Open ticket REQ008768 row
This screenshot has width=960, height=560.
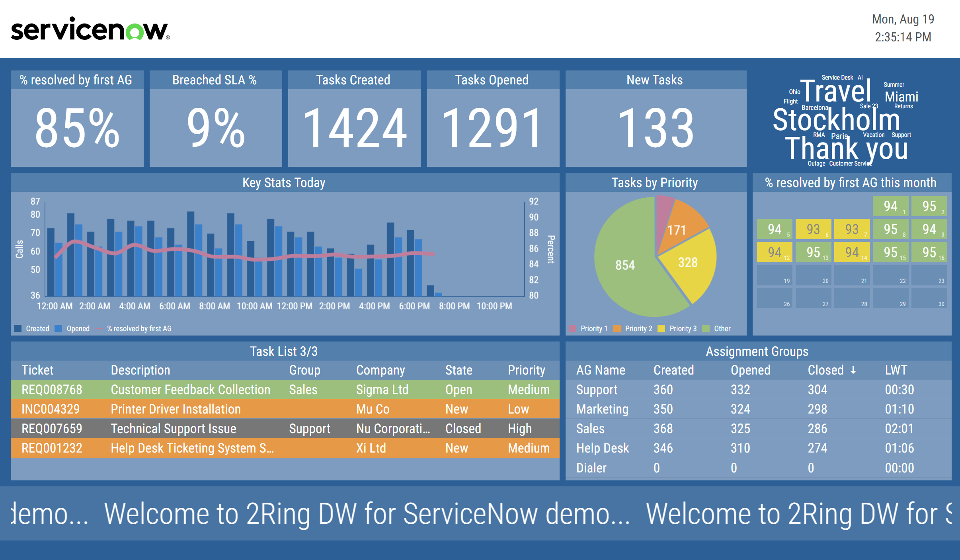click(x=52, y=390)
